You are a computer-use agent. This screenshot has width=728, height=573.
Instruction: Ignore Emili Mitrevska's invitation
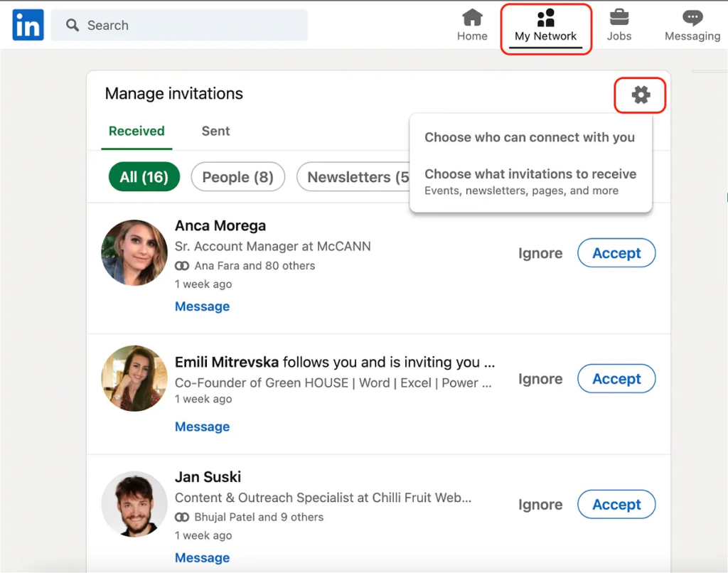click(x=540, y=379)
